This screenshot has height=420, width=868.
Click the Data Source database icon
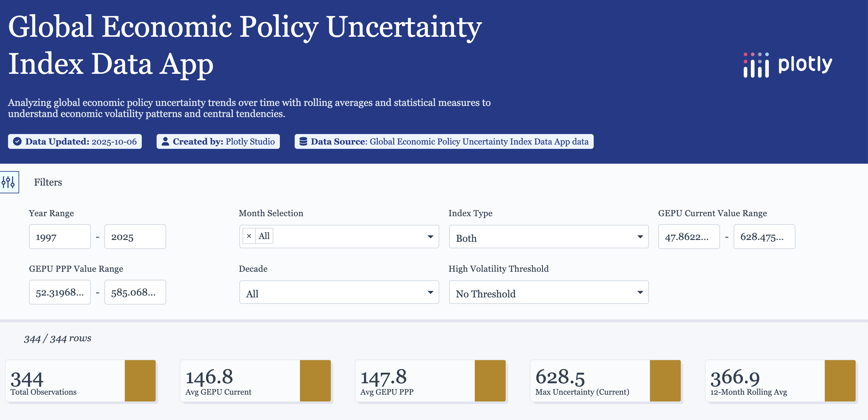tap(303, 141)
